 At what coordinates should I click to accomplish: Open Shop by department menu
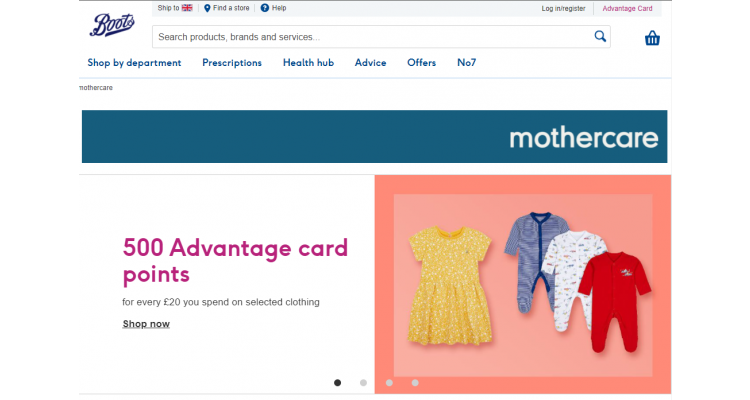(x=134, y=63)
